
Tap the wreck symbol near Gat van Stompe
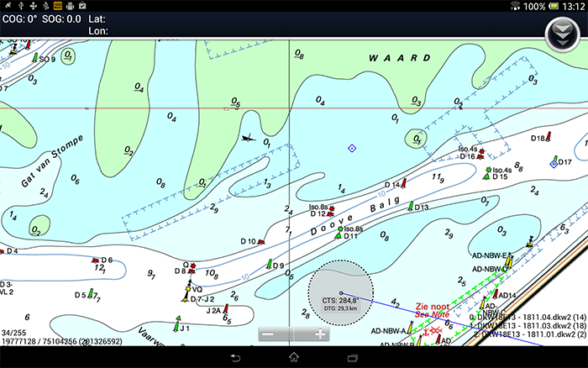click(248, 138)
